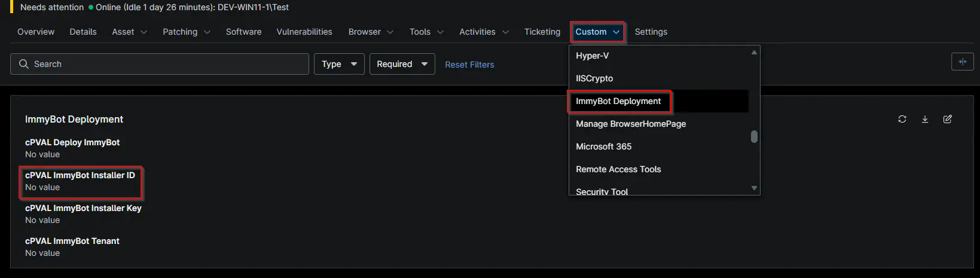Click the green Online status indicator dot
This screenshot has height=278, width=980.
(91, 7)
